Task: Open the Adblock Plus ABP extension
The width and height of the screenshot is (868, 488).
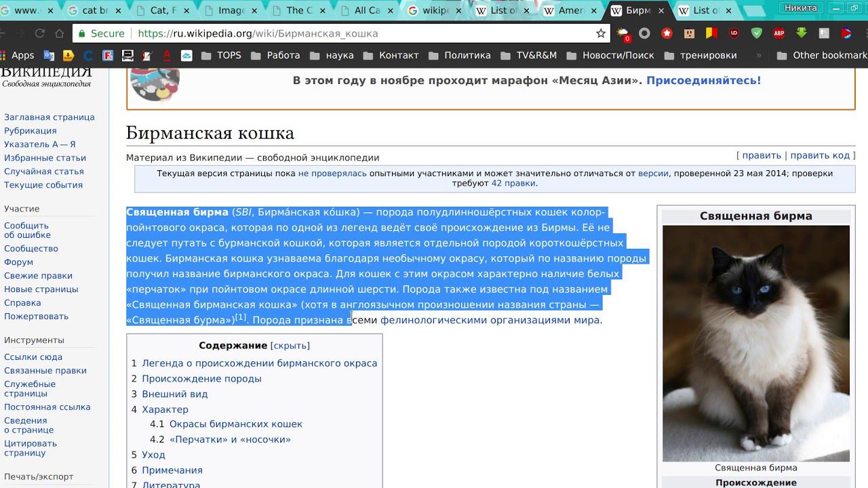Action: coord(779,33)
